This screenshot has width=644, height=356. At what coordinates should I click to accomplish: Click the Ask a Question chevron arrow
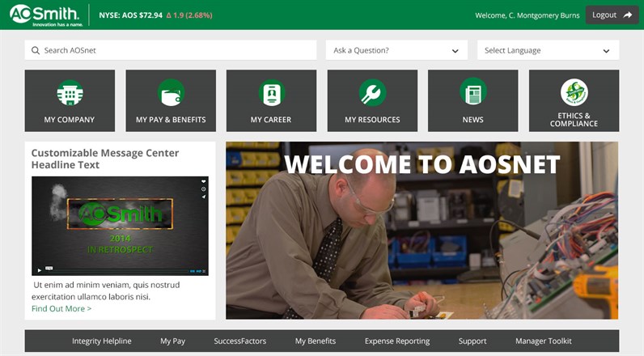455,51
